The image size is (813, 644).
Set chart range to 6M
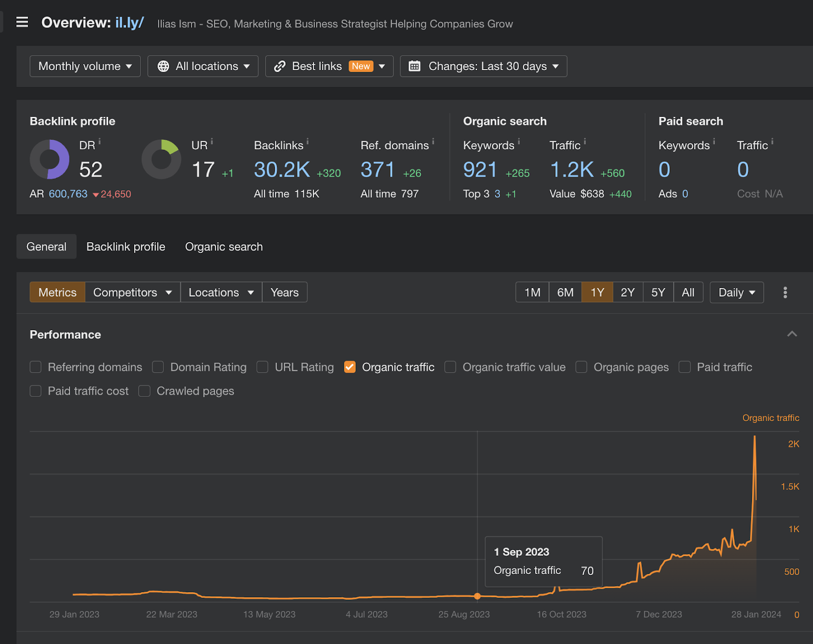coord(565,293)
